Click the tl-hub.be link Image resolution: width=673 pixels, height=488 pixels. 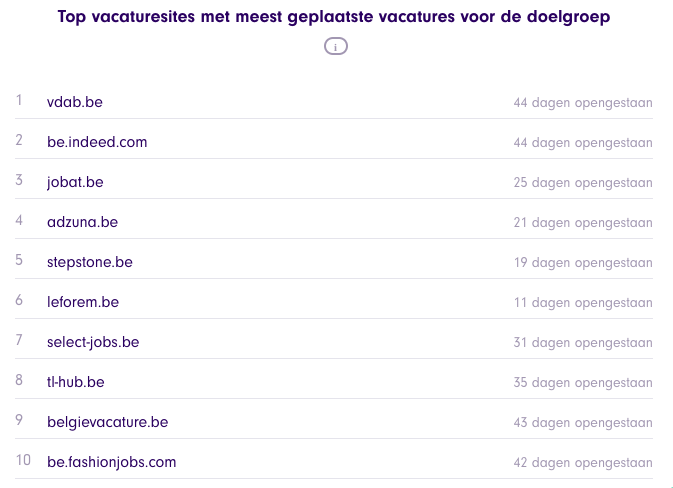coord(76,382)
